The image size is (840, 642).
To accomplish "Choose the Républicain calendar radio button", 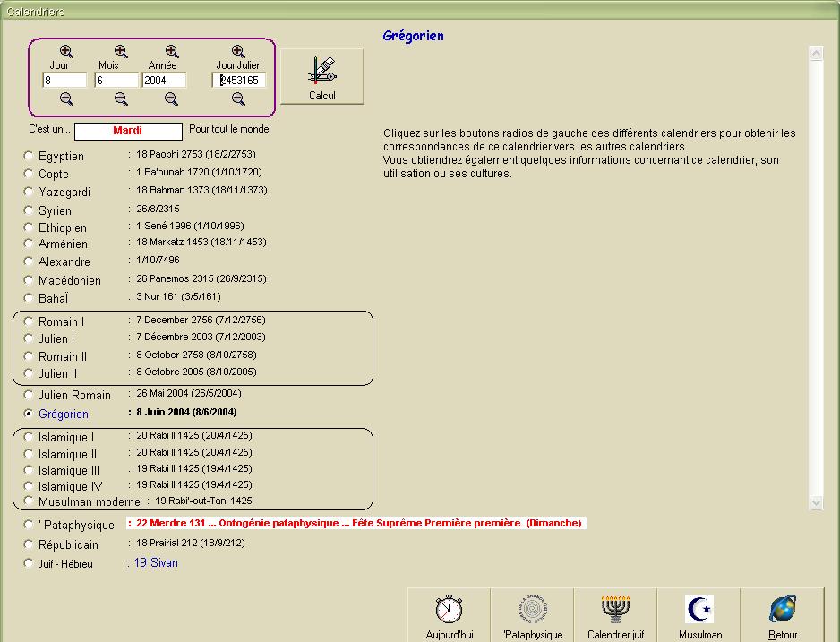I will pos(30,544).
